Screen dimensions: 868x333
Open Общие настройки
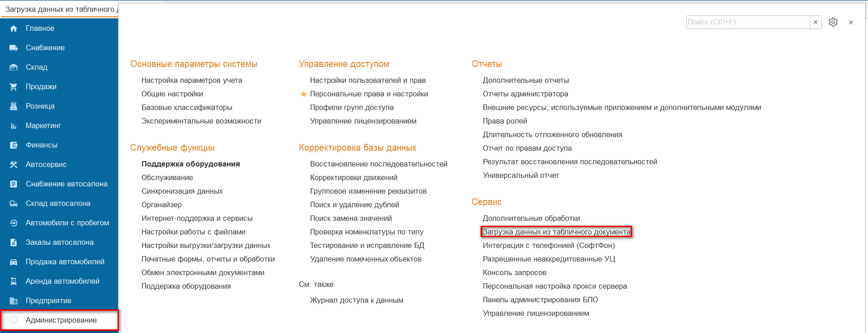point(172,94)
